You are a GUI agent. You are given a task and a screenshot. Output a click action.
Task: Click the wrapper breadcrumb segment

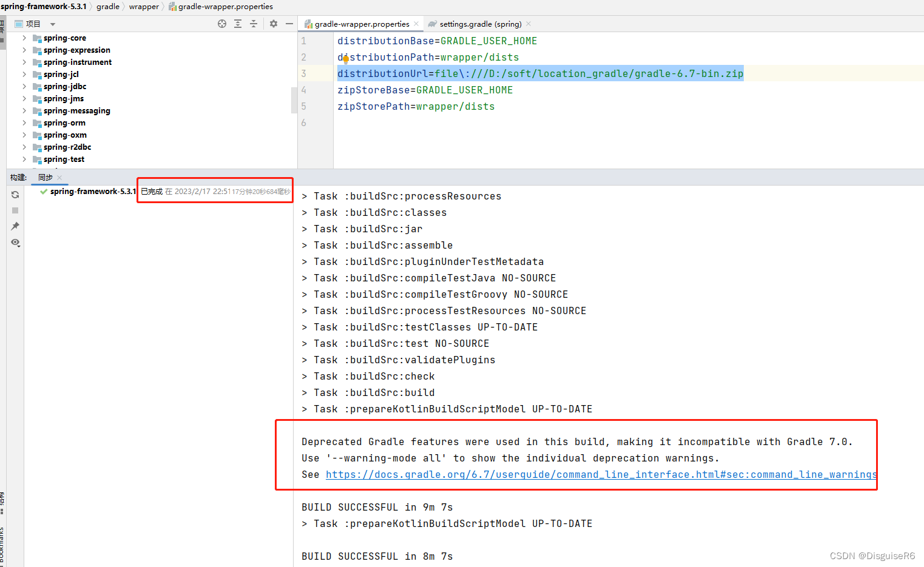(144, 6)
